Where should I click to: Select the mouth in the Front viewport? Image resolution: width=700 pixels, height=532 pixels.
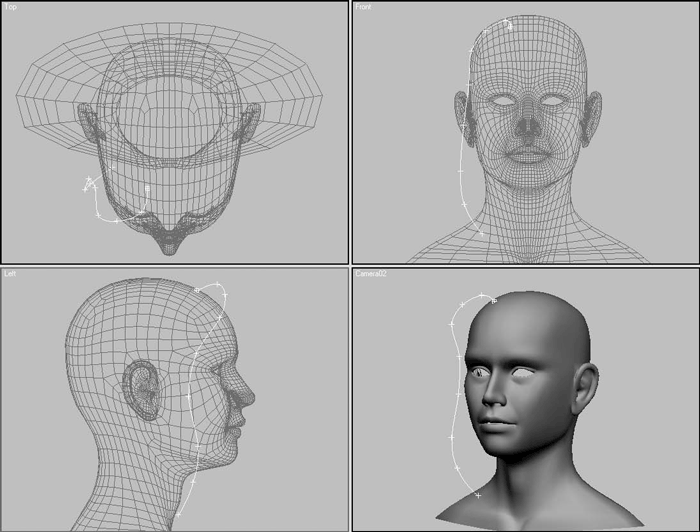pyautogui.click(x=525, y=155)
